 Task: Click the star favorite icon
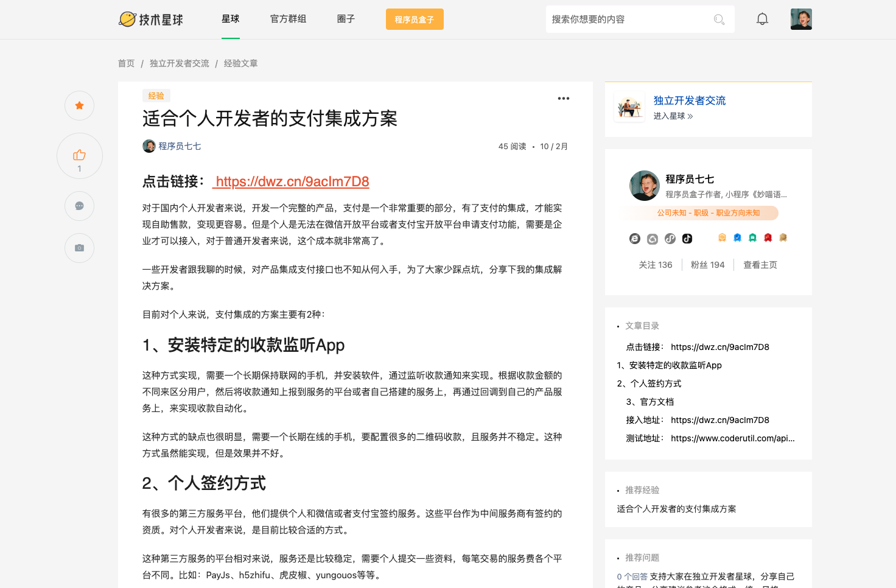click(79, 106)
